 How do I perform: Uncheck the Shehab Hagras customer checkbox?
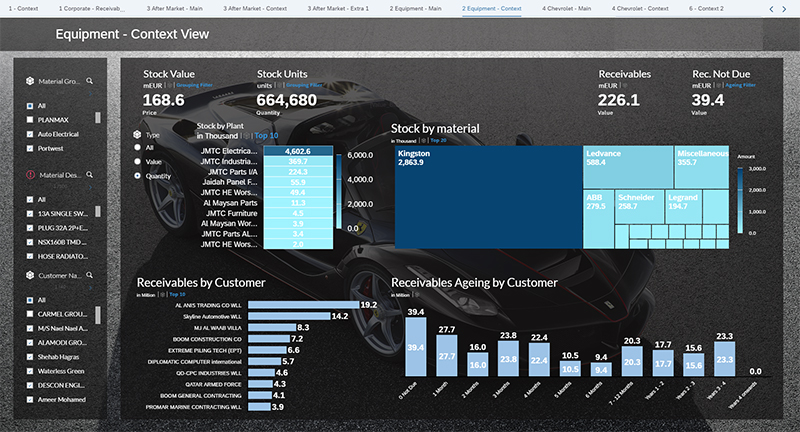click(x=30, y=357)
